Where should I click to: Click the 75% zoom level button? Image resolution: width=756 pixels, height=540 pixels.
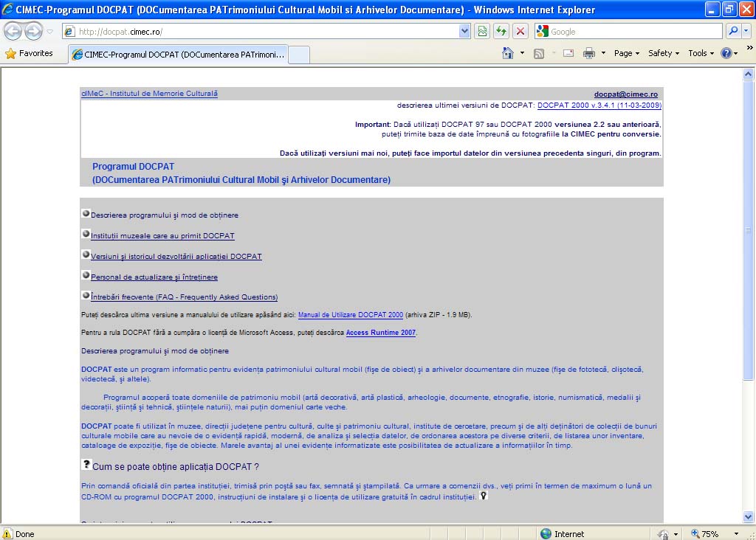click(705, 534)
